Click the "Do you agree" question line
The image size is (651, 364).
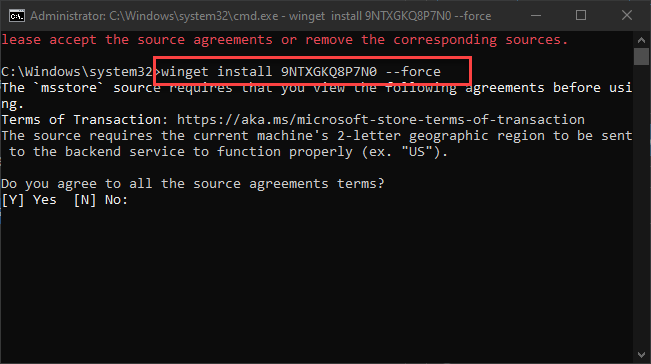click(193, 183)
